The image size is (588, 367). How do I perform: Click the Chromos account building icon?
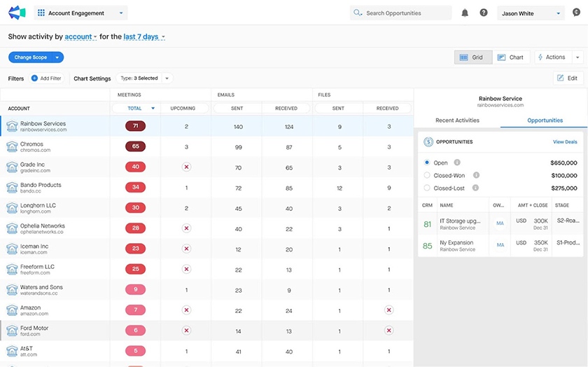coord(12,146)
